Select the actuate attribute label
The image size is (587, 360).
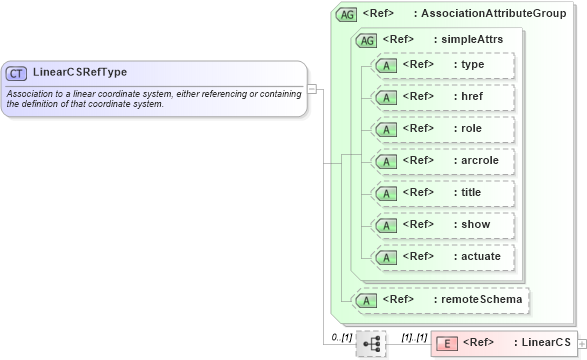click(x=481, y=256)
